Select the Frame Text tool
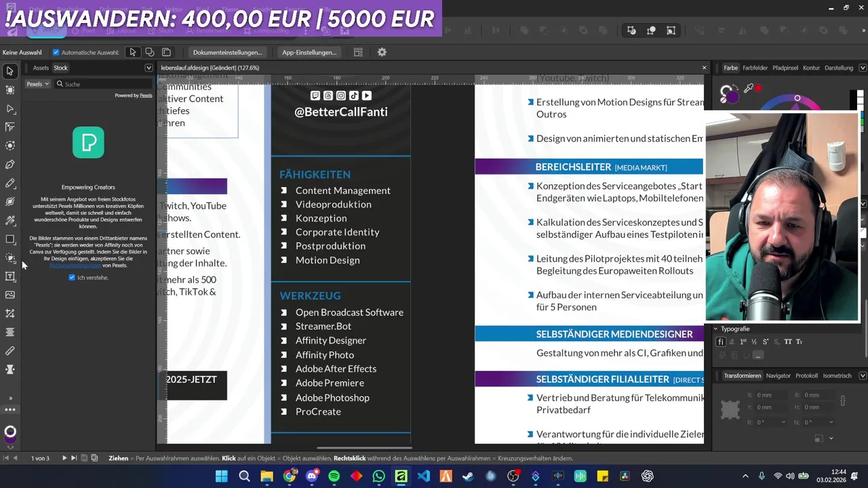Screen dimensions: 868x488 click(x=10, y=277)
